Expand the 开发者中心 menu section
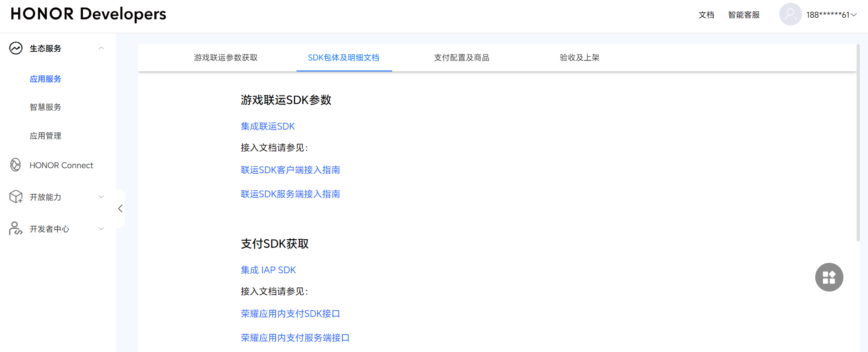The width and height of the screenshot is (868, 352). point(101,229)
